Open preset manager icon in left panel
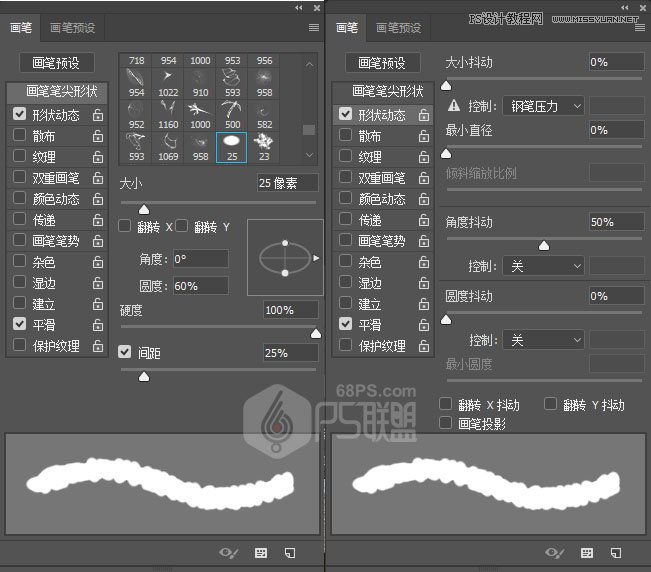 (261, 552)
